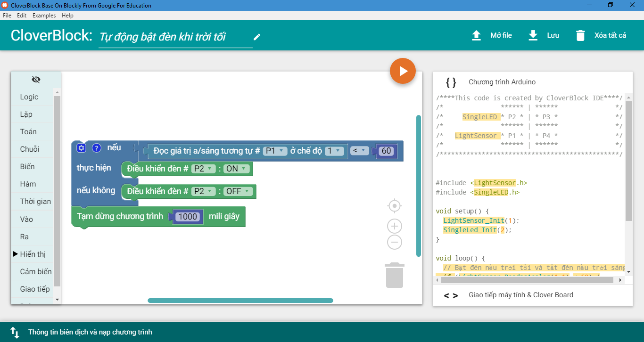This screenshot has width=644, height=342.
Task: Expand the Hiển thị category
Action: 15,254
